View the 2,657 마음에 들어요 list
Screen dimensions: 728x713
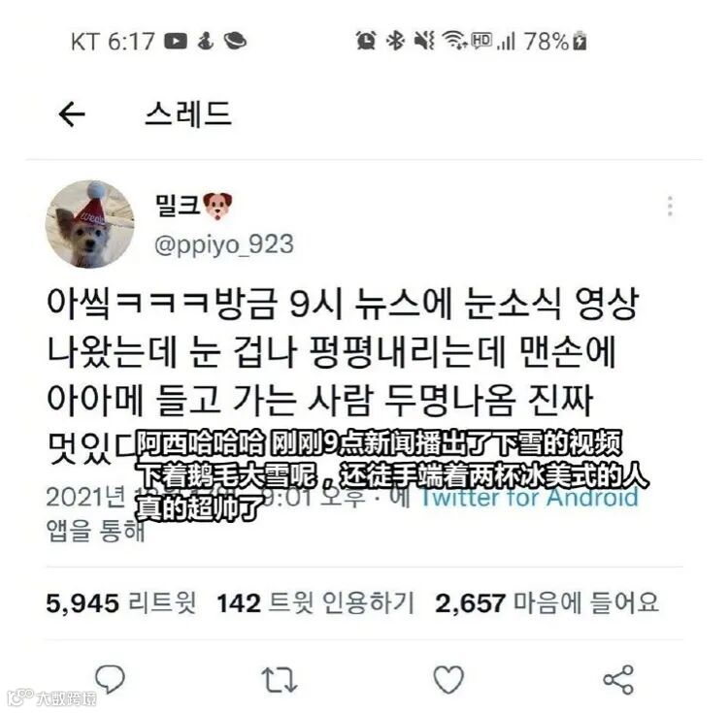(546, 603)
